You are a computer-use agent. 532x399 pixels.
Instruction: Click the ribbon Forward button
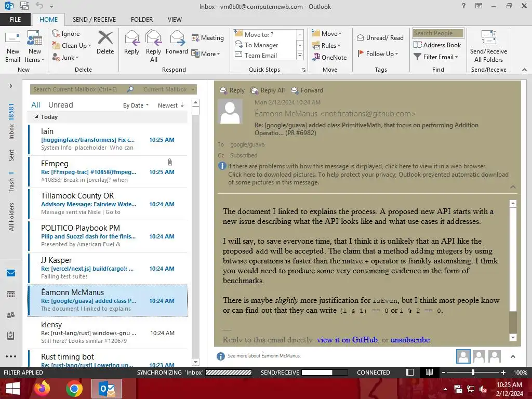click(177, 43)
